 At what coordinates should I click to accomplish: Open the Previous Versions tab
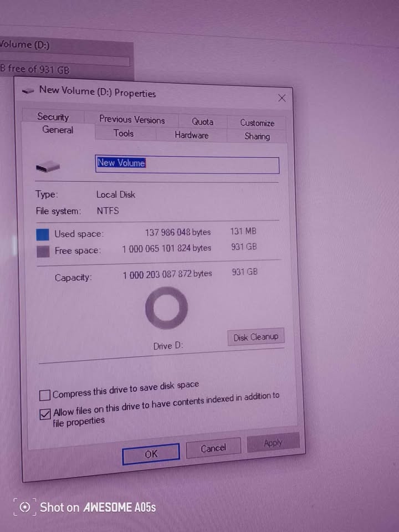coord(132,120)
